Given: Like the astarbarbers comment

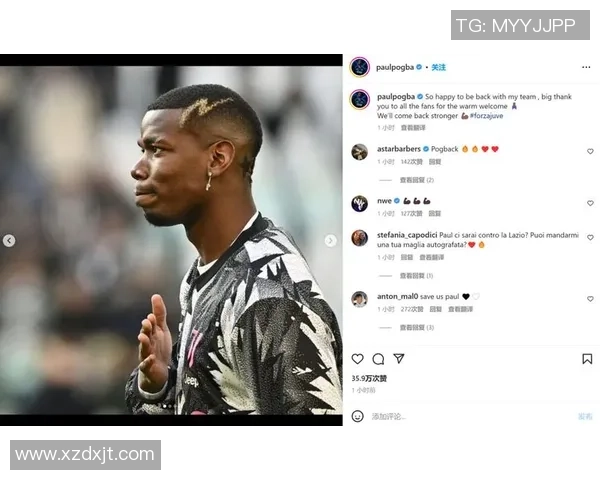Looking at the screenshot, I should point(590,151).
